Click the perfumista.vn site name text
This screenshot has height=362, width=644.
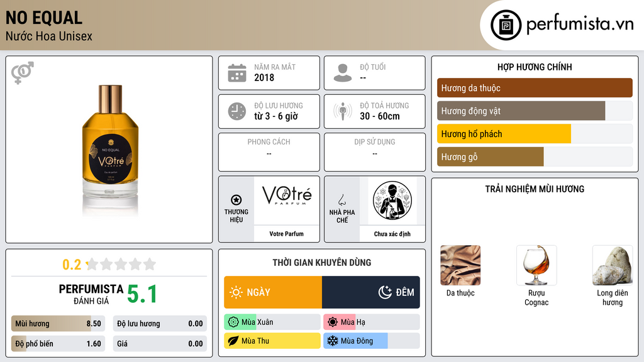pyautogui.click(x=580, y=24)
